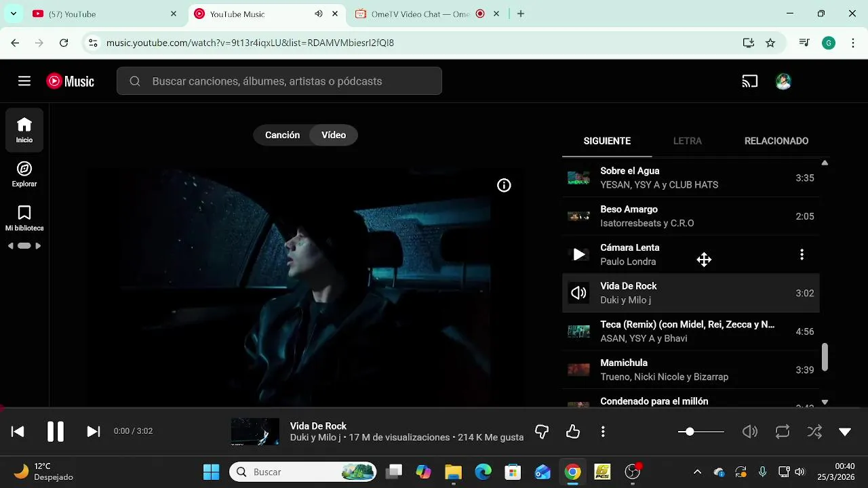Go back in the browser
Image resolution: width=868 pixels, height=488 pixels.
coord(15,43)
